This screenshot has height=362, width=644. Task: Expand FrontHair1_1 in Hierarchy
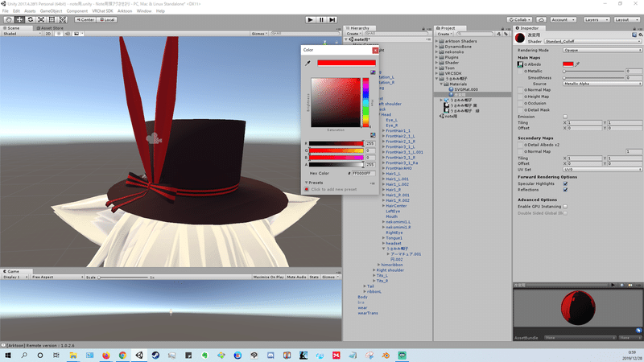click(x=384, y=130)
